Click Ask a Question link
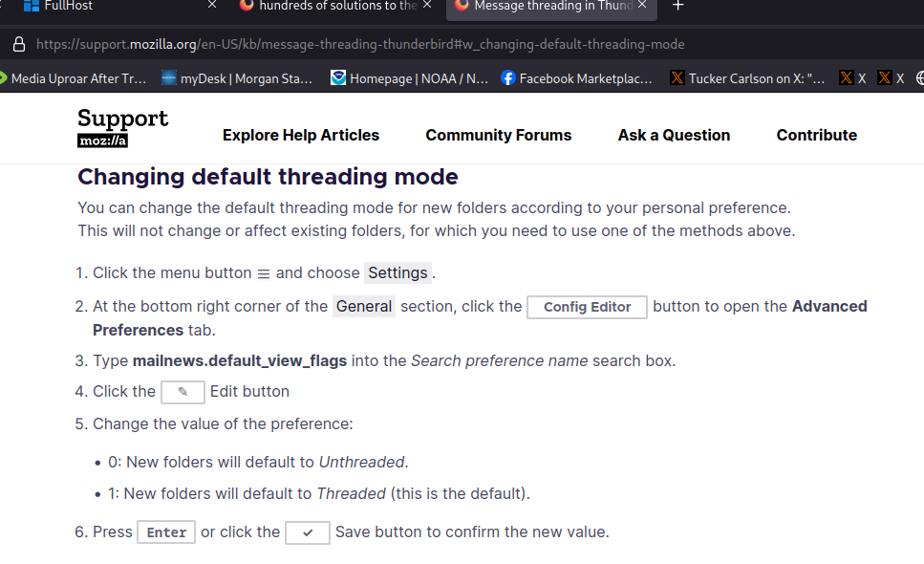Screen dimensions: 924x564 [674, 136]
